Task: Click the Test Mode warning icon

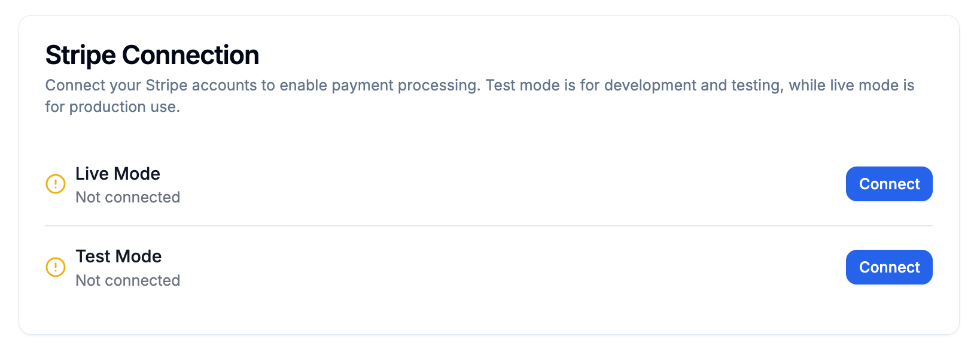Action: point(56,267)
